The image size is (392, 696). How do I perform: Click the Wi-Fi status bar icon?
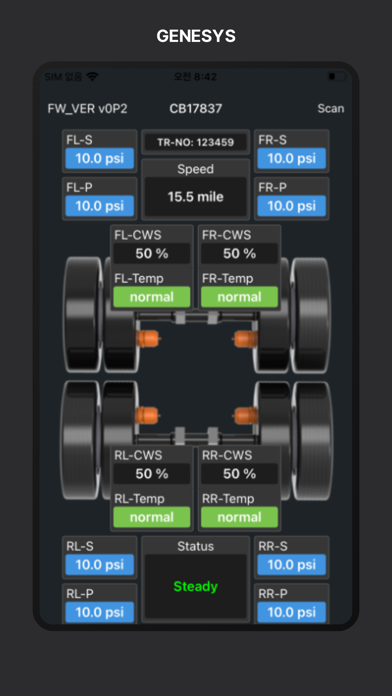(92, 77)
